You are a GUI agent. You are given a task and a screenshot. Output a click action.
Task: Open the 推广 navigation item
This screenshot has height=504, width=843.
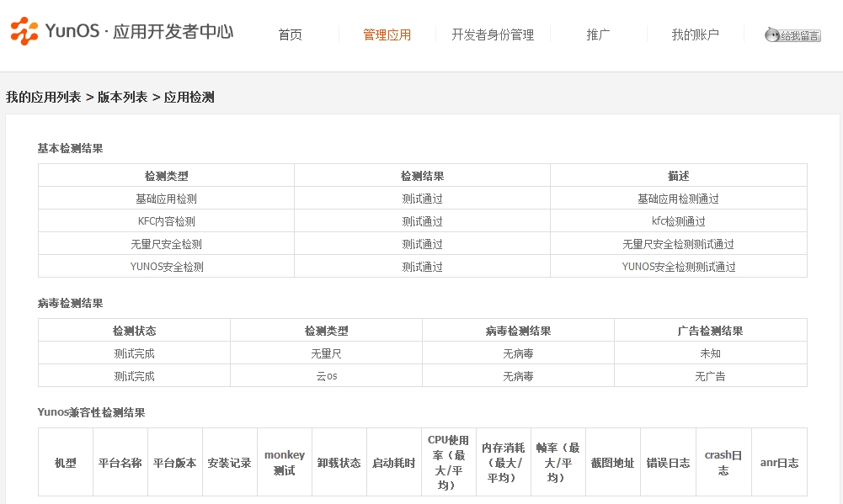598,34
